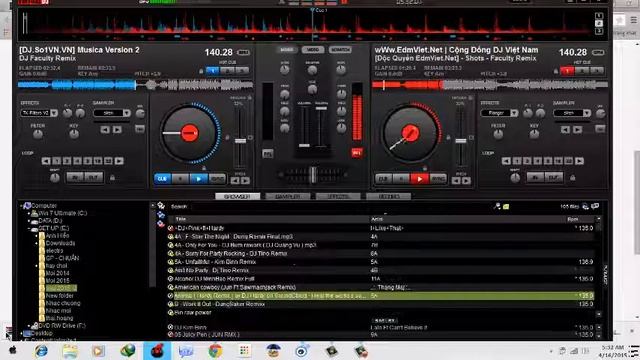
Task: Trigger hot cue 3 on right deck
Action: [596, 71]
